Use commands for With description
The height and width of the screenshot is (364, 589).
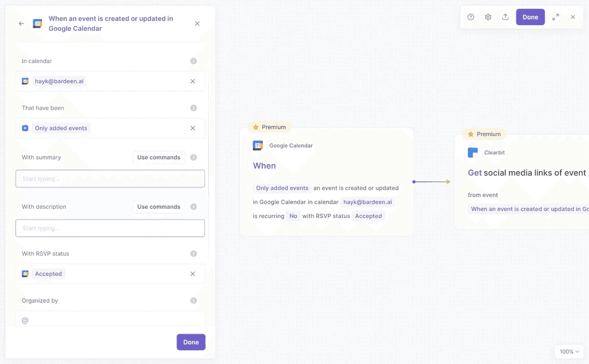click(x=159, y=207)
